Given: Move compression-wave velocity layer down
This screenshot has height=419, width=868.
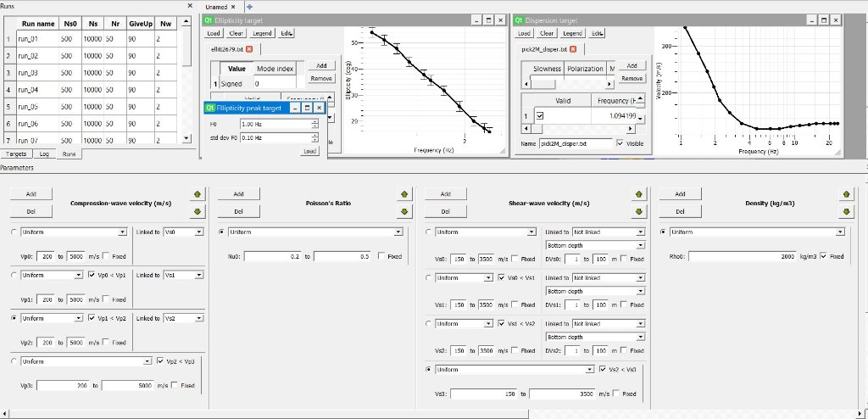Looking at the screenshot, I should coord(198,211).
